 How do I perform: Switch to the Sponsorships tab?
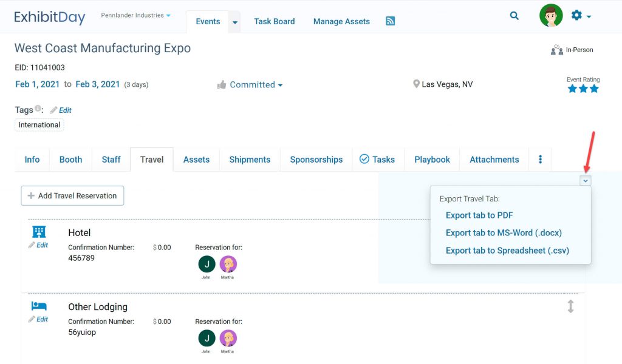[316, 159]
